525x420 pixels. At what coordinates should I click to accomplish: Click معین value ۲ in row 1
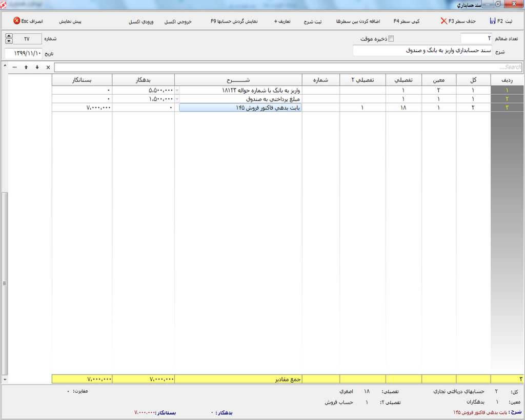(439, 90)
